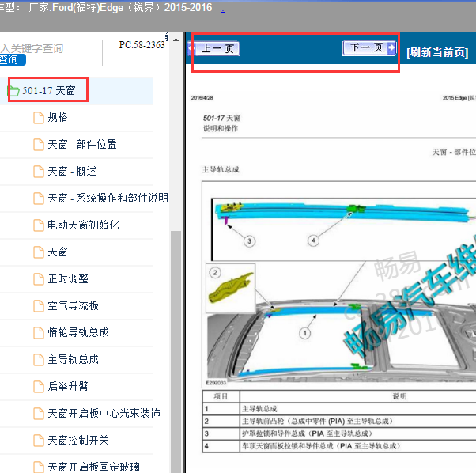Click the page icon beside 空气导流板
This screenshot has width=476, height=473.
pyautogui.click(x=39, y=306)
